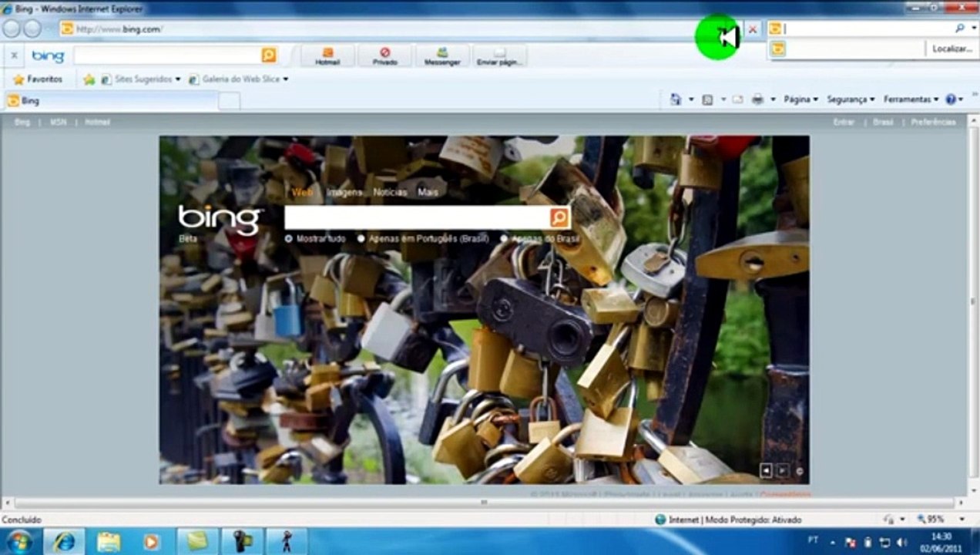The image size is (980, 555).
Task: Click the image info circle icon
Action: point(800,471)
